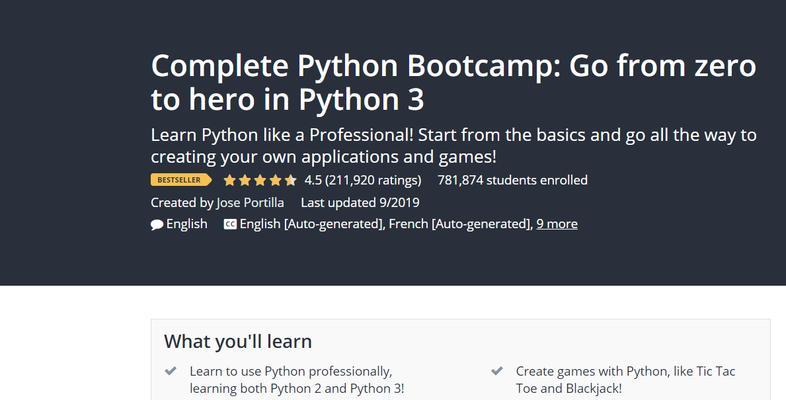Viewport: 786px width, 400px height.
Task: Click the 'Learn Python like a Professional' subtitle
Action: click(453, 146)
